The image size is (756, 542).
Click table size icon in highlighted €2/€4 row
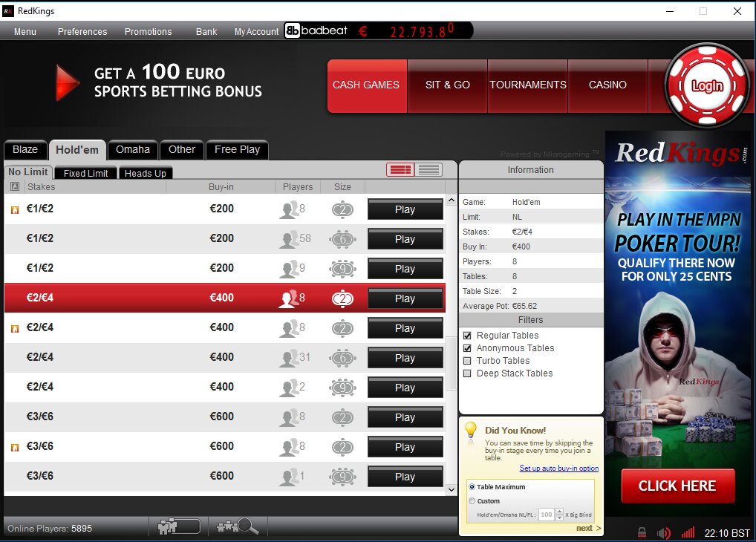coord(343,298)
